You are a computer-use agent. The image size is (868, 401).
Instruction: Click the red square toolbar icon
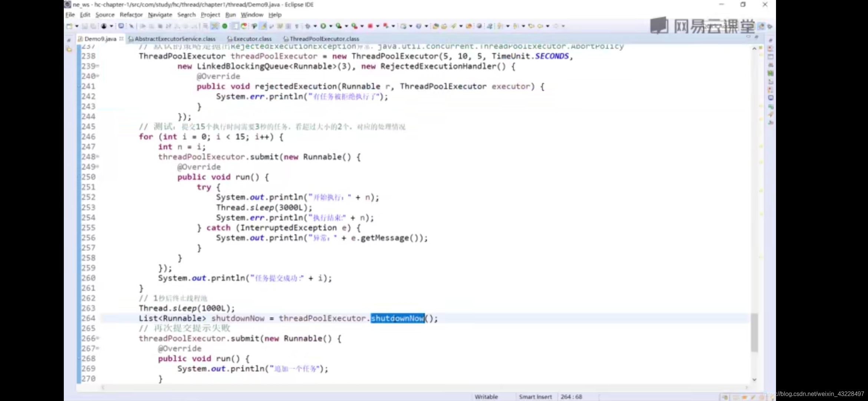click(370, 26)
